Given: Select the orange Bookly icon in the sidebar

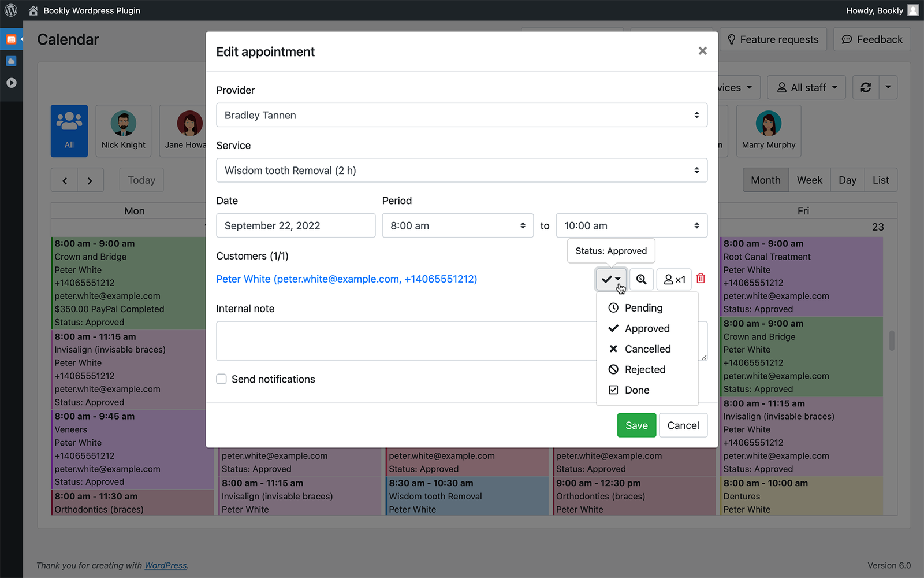Looking at the screenshot, I should (x=11, y=39).
